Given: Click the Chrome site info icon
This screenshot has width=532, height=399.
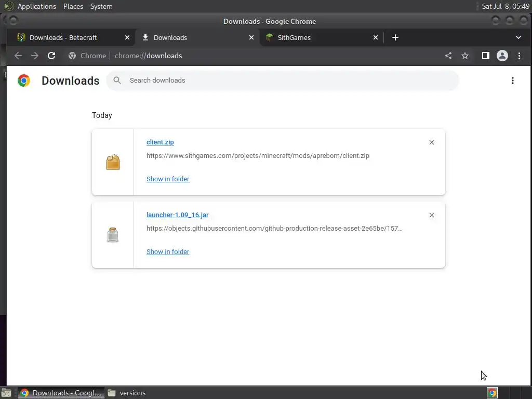Looking at the screenshot, I should (x=72, y=56).
